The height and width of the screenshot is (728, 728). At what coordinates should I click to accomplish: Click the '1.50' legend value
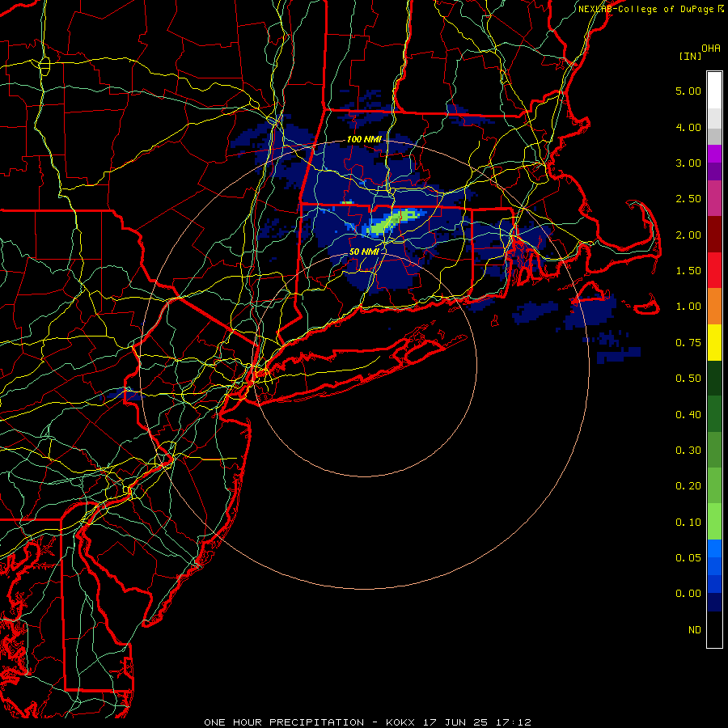688,271
